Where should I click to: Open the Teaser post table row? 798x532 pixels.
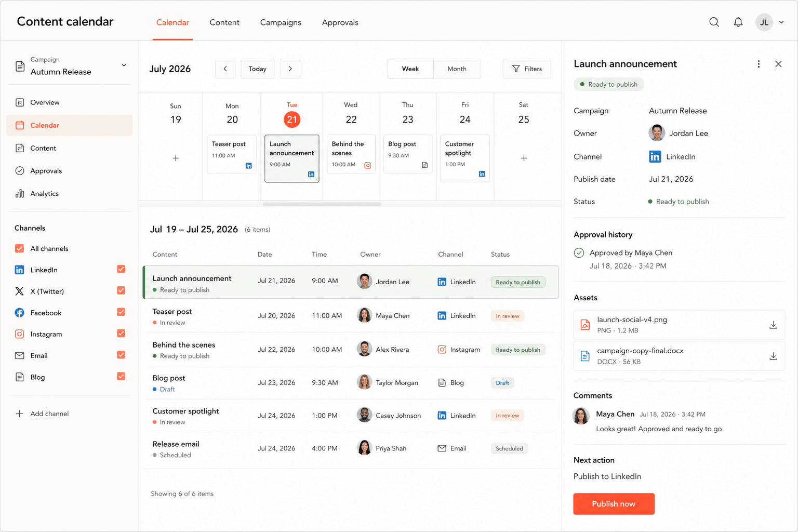[x=351, y=316]
